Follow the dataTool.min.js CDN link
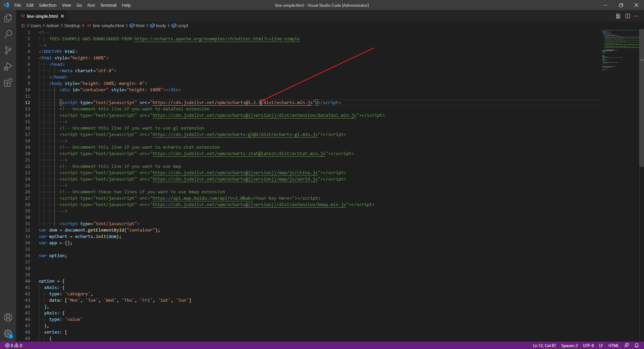This screenshot has height=349, width=644. coord(254,115)
